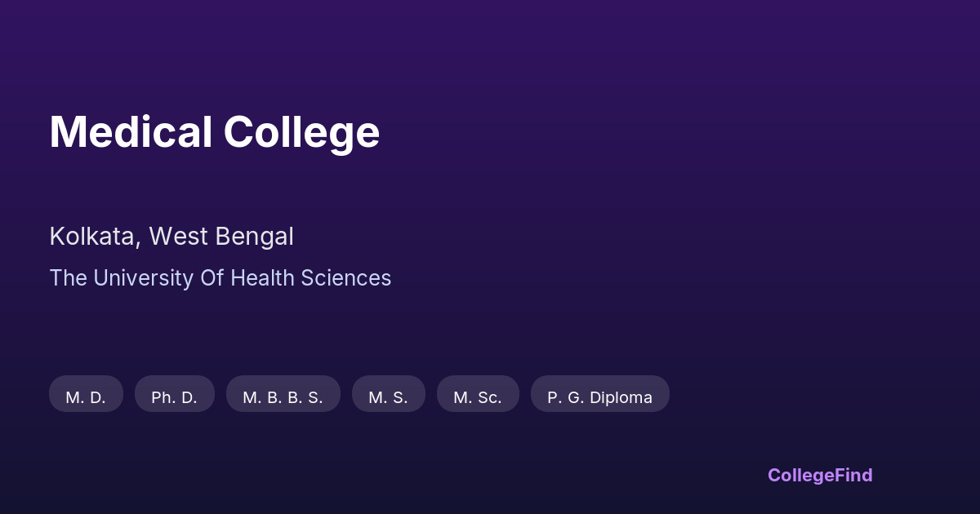Click "College" in the CollegeFind logo
980x514 pixels.
pos(800,475)
